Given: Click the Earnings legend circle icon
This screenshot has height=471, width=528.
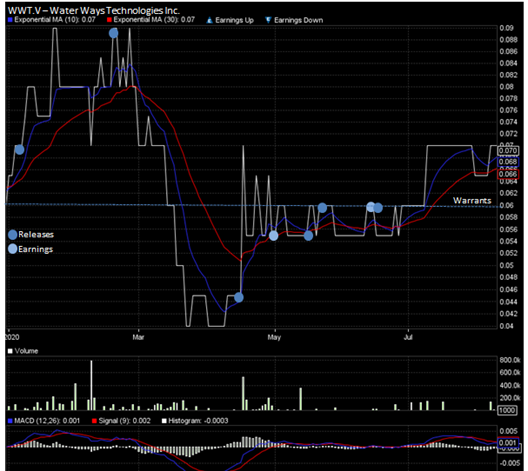Looking at the screenshot, I should point(12,249).
